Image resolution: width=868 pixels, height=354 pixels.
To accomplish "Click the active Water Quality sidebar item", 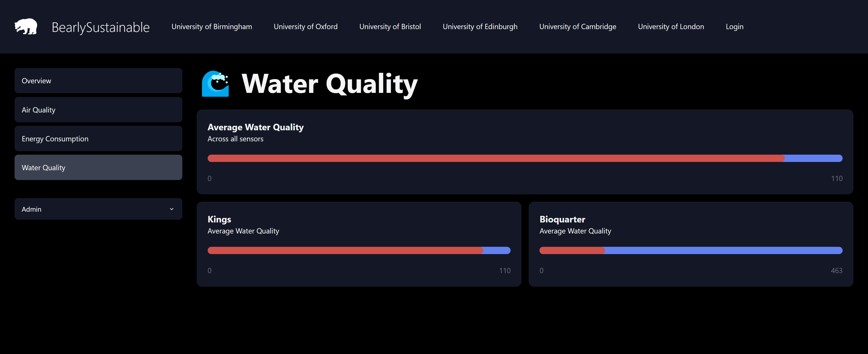I will pos(98,168).
